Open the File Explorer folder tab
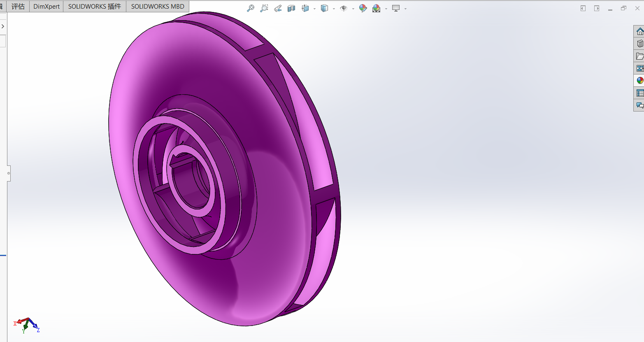This screenshot has height=342, width=644. pyautogui.click(x=639, y=56)
